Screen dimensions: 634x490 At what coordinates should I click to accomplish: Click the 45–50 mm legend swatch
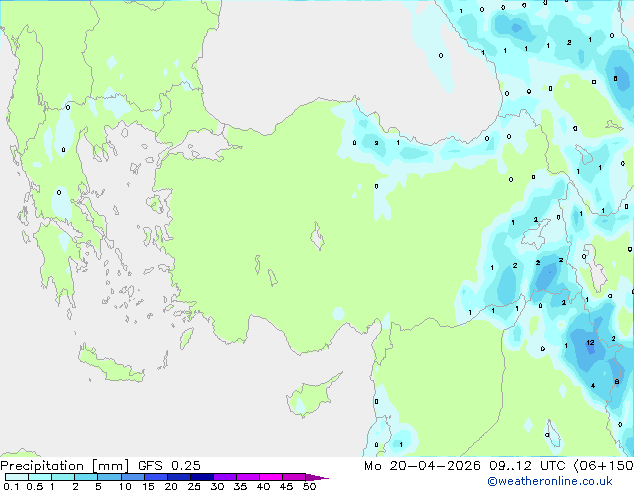click(x=294, y=477)
